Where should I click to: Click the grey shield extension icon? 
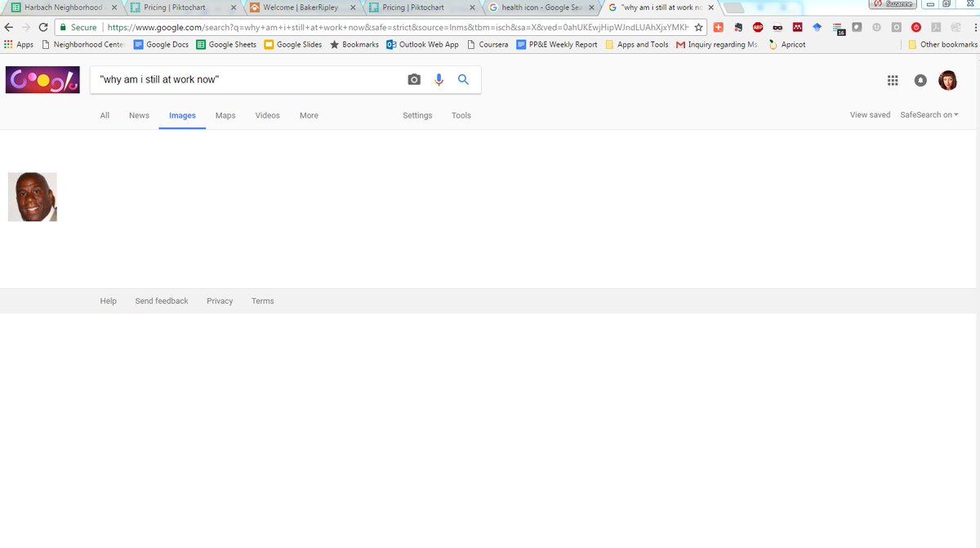(857, 27)
